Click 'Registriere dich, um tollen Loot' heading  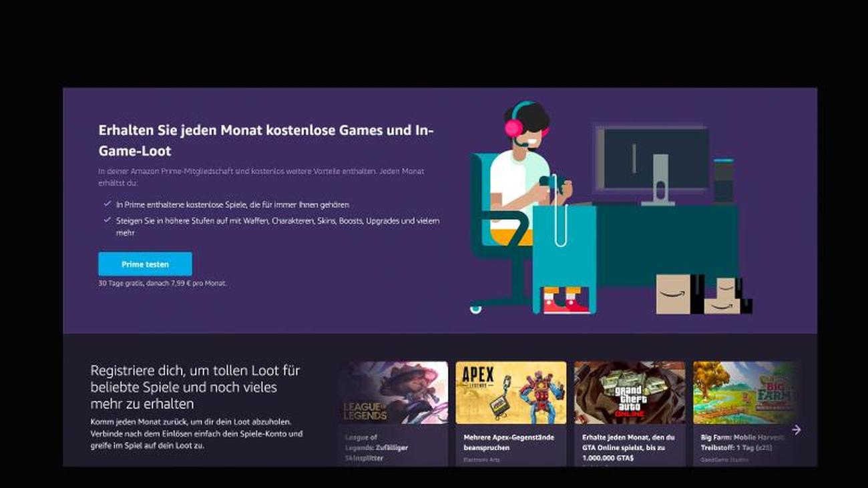pos(195,387)
